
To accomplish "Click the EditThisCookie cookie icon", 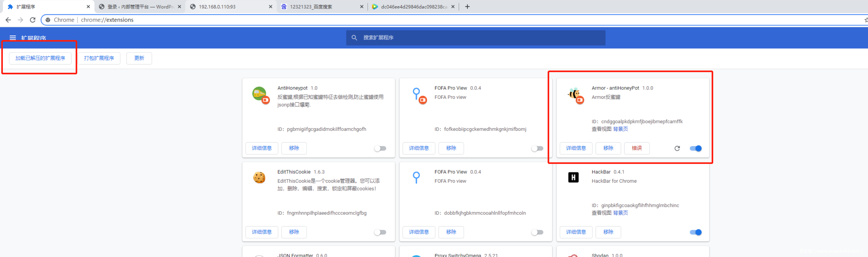I will click(259, 177).
